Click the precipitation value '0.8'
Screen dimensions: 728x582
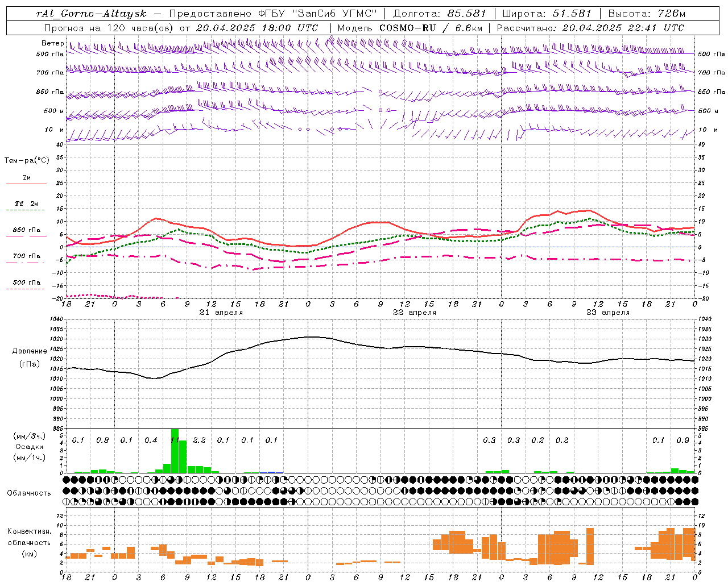click(x=102, y=440)
